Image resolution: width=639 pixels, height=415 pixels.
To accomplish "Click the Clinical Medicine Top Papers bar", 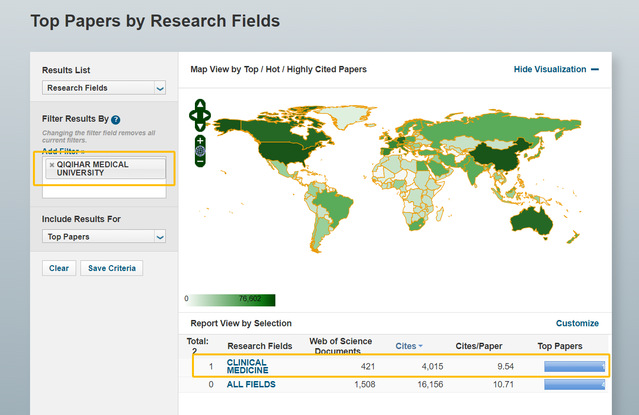I will [573, 366].
